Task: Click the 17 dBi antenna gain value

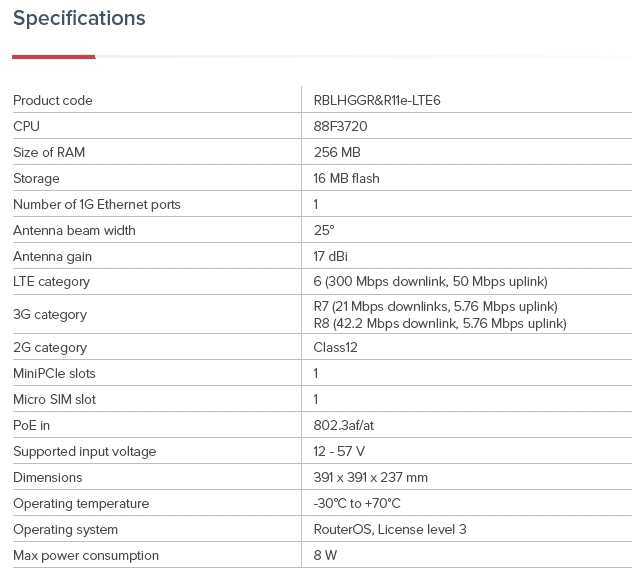Action: coord(331,256)
